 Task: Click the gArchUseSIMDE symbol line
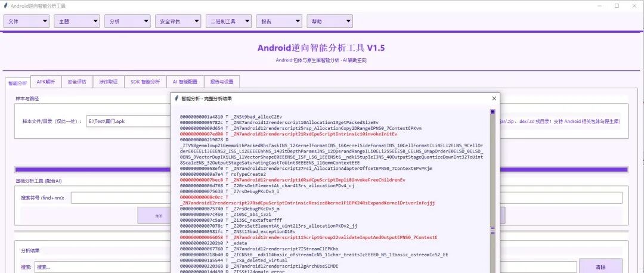coord(259,266)
